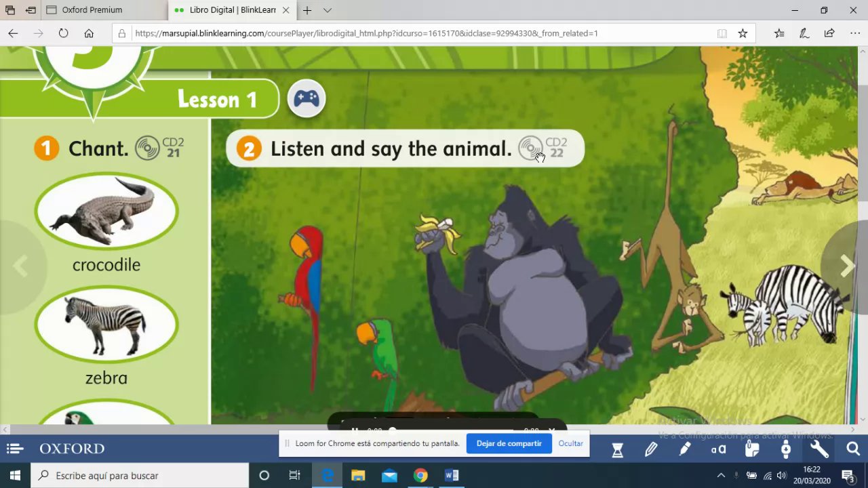868x488 pixels.
Task: Open Cortana from the taskbar
Action: tap(264, 476)
